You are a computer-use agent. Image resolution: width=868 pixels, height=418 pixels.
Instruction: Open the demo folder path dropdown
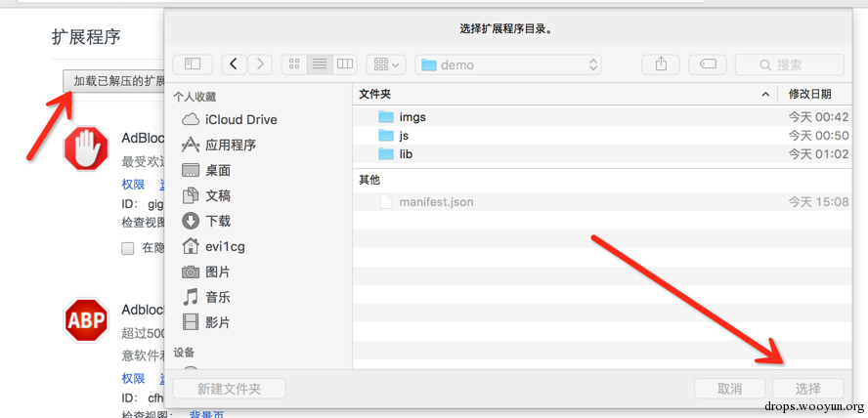508,64
